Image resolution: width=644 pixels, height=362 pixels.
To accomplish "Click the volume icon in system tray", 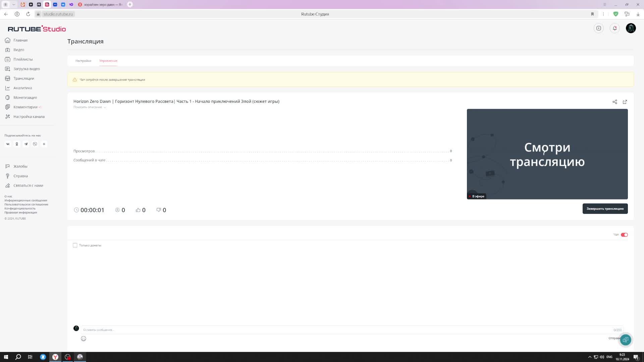I will (x=602, y=357).
